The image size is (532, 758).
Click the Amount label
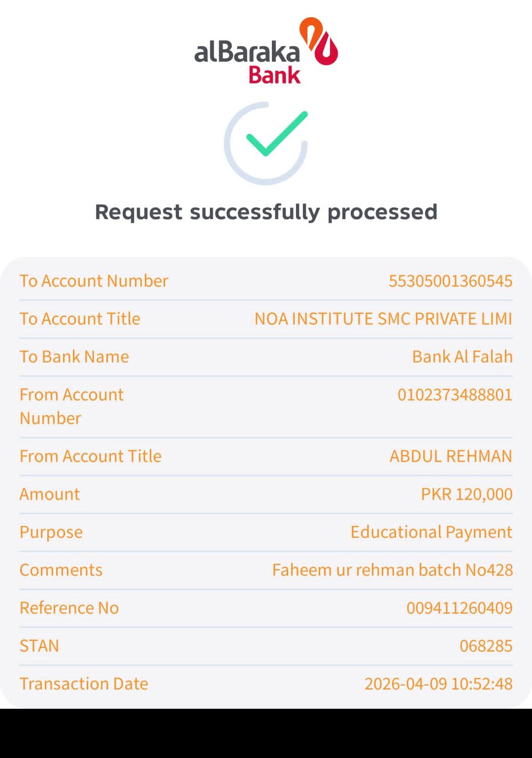click(50, 494)
